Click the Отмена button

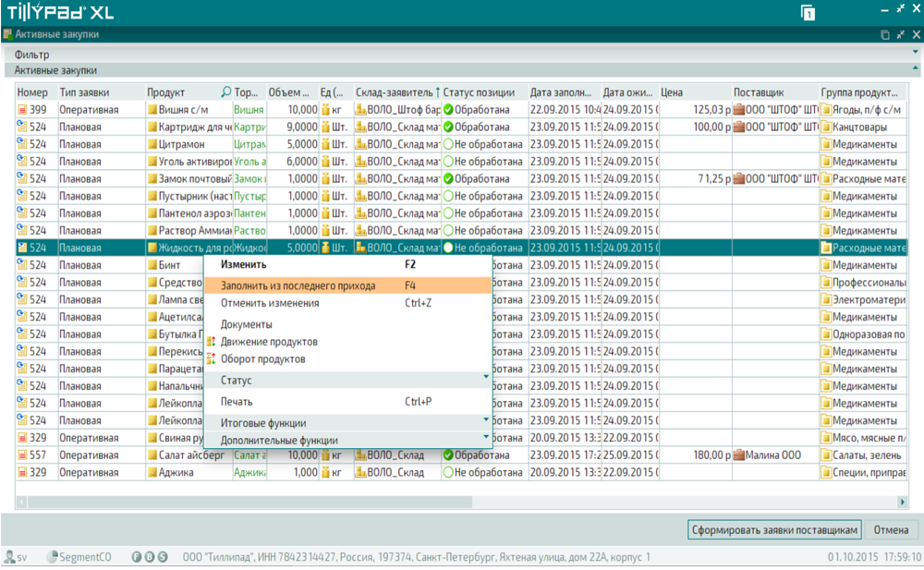(x=891, y=530)
